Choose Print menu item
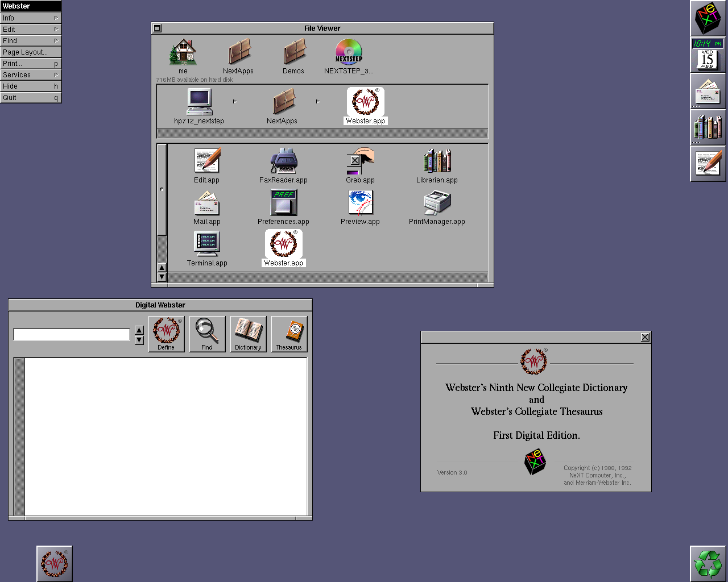Image resolution: width=728 pixels, height=582 pixels. pyautogui.click(x=31, y=64)
